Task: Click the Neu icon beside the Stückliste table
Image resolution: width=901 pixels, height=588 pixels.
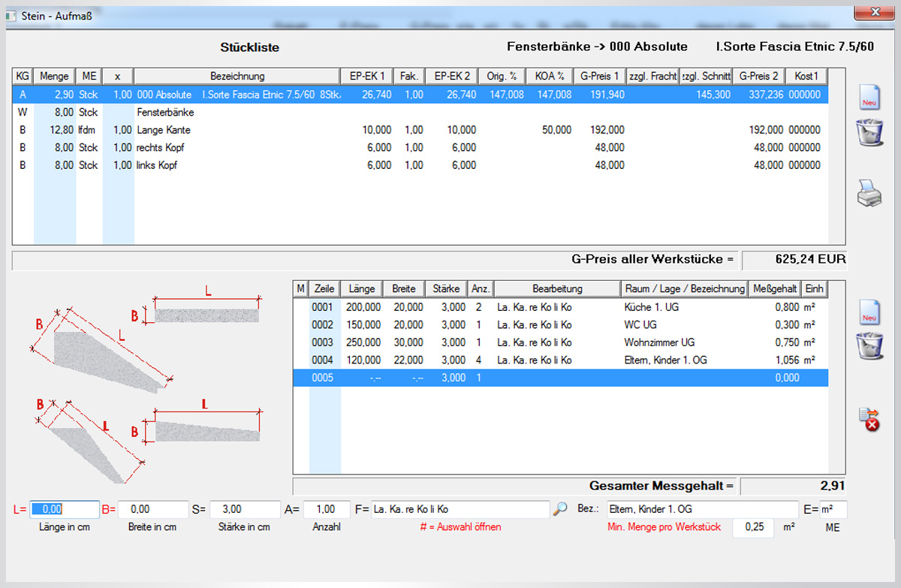Action: coord(869,97)
